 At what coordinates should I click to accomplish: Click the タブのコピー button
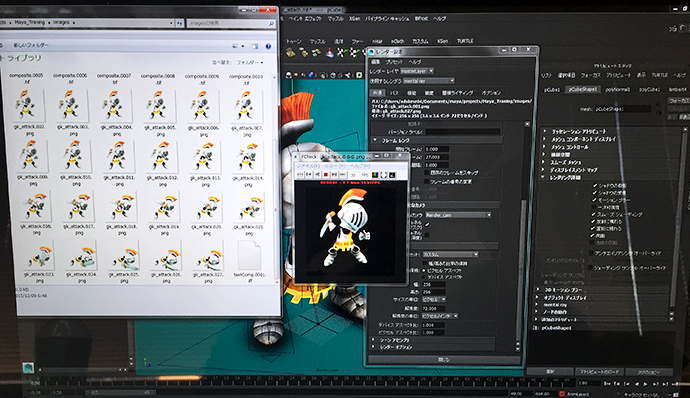(649, 372)
